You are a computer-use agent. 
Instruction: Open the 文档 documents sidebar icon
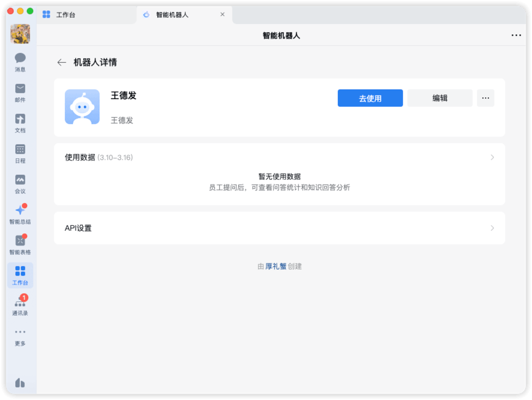click(x=20, y=123)
